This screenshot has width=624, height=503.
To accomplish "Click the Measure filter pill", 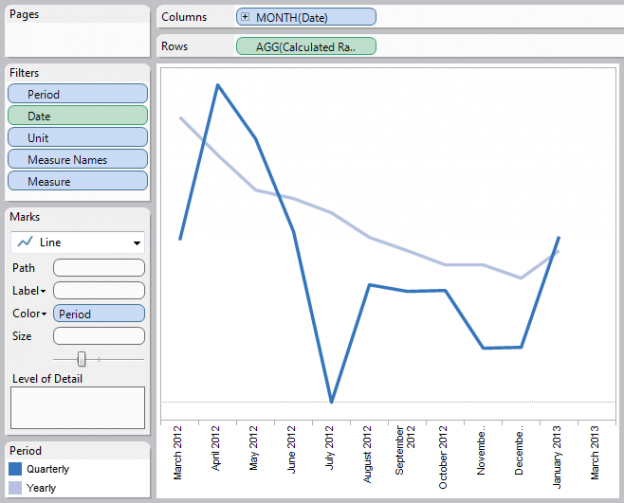I will [x=78, y=182].
